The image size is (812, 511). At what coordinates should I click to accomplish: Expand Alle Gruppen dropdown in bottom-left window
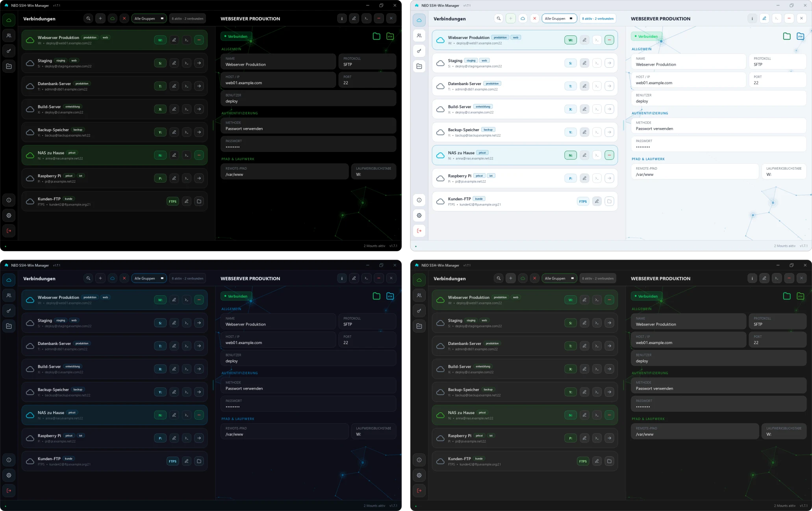[149, 278]
